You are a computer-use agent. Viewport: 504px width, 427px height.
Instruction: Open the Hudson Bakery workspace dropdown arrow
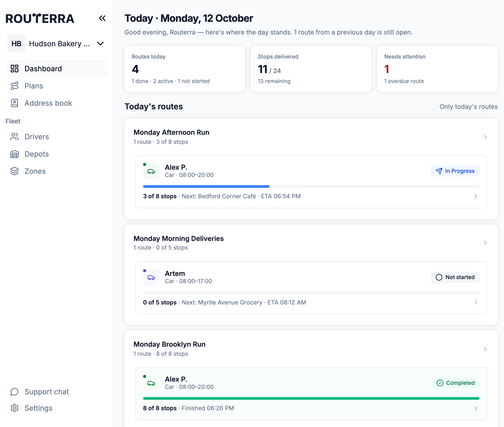[100, 44]
